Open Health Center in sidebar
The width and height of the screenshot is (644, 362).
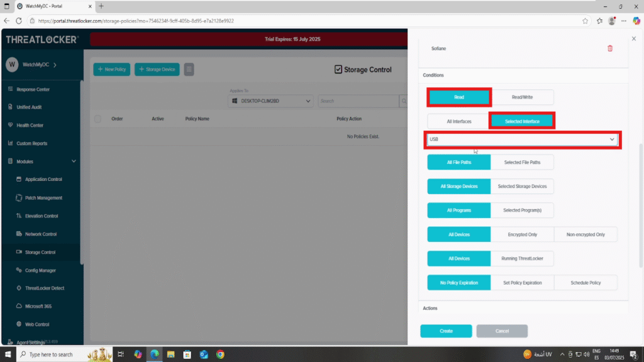(x=30, y=125)
